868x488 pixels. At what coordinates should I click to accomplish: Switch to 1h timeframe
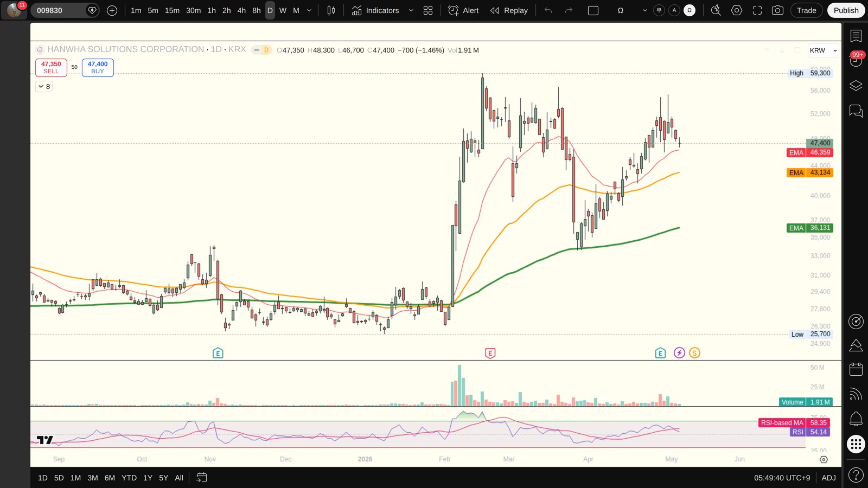pos(212,10)
